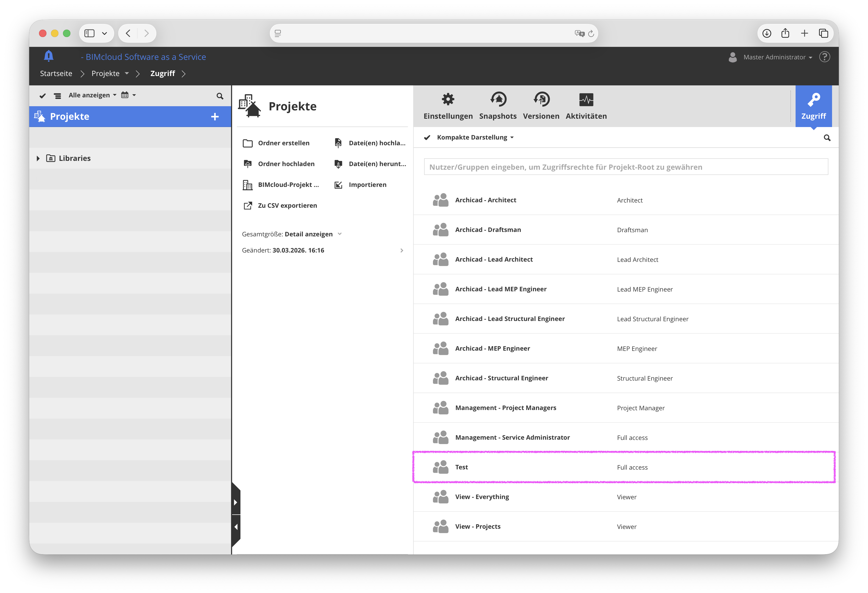The image size is (868, 593).
Task: Open the Einstellungen gear icon
Action: 448,99
